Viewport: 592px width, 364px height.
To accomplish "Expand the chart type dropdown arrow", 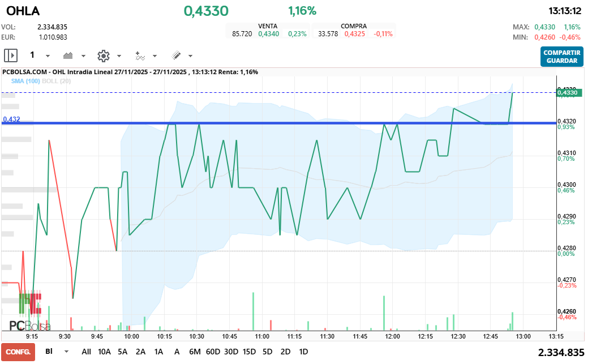I will 83,56.
